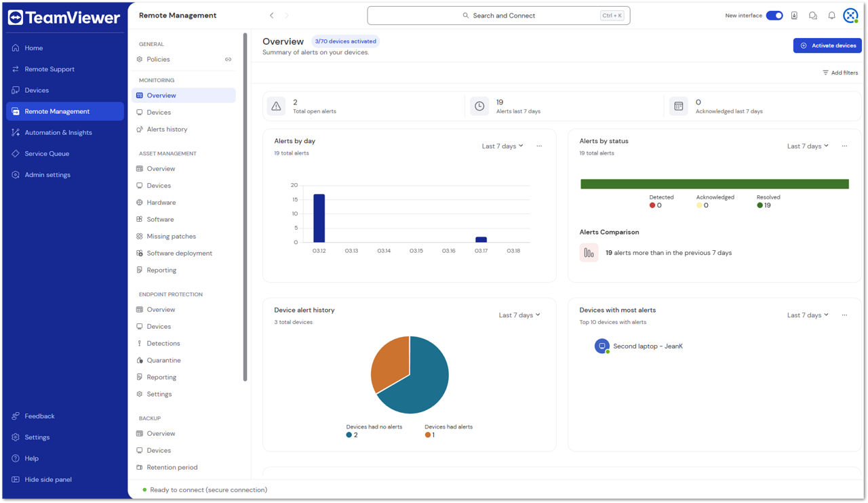
Task: Open Hardware under Asset Management
Action: [184, 203]
